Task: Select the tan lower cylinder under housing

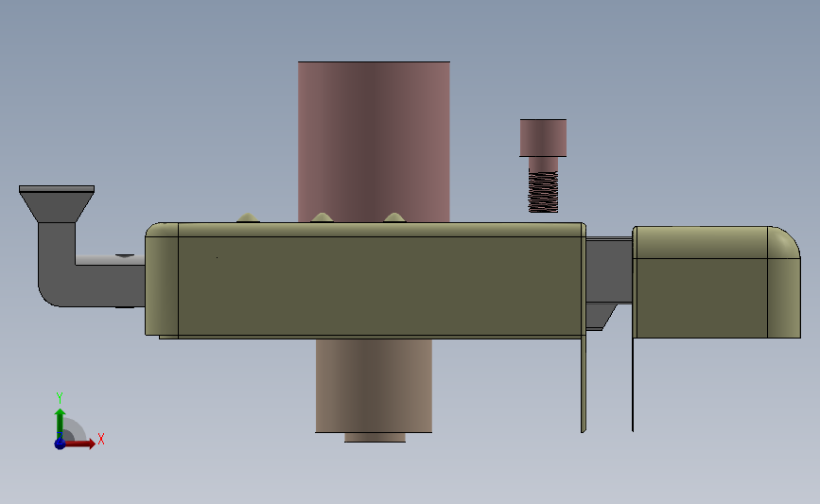Action: pos(374,386)
